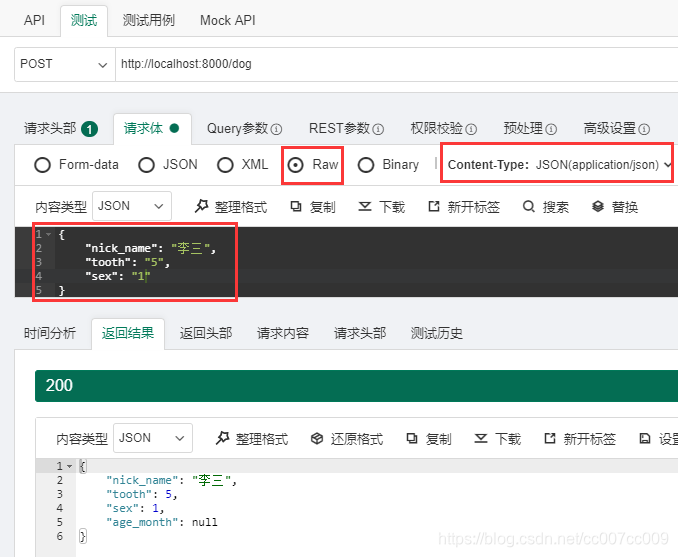Click the "tooth": "5" line in request editor
The width and height of the screenshot is (678, 557).
tap(128, 262)
